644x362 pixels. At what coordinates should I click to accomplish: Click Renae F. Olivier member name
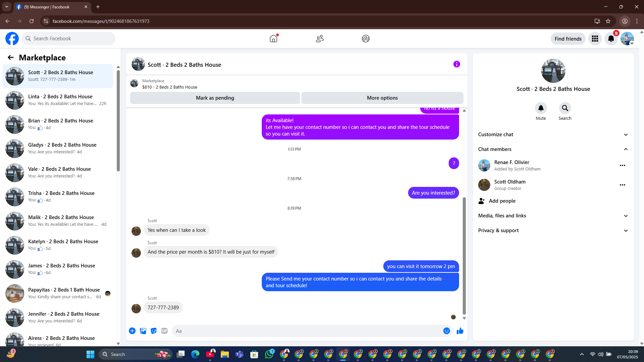tap(511, 162)
